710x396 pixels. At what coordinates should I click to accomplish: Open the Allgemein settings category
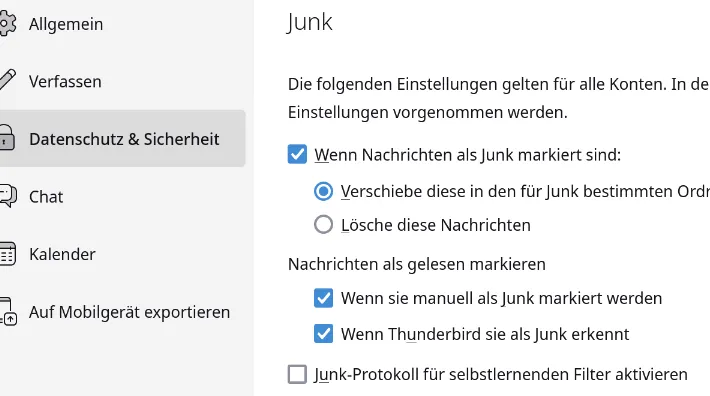tap(122, 24)
